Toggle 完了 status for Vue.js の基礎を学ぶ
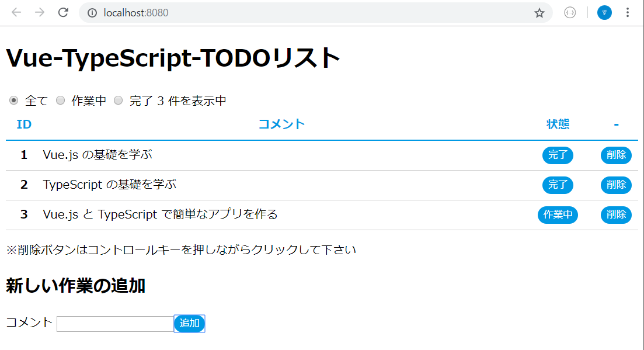The height and width of the screenshot is (350, 644). click(x=558, y=155)
